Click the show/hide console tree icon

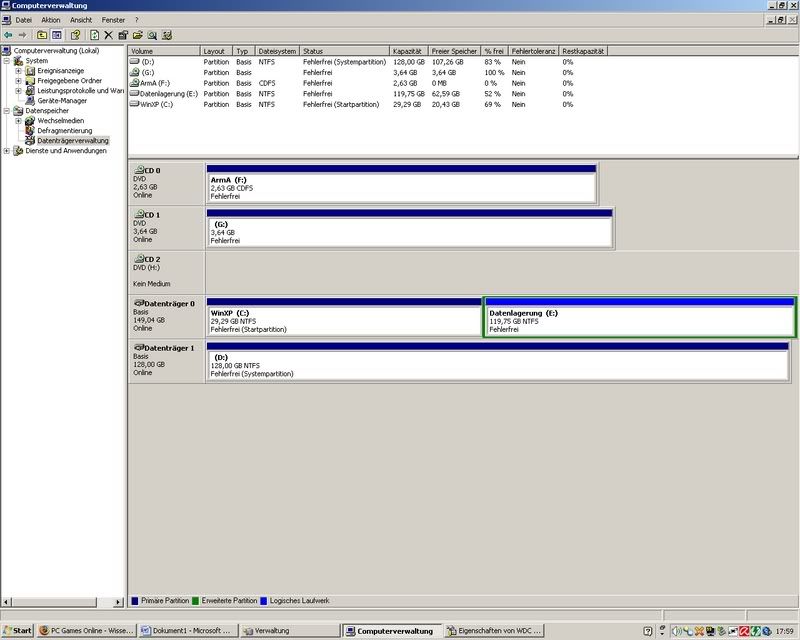coord(57,34)
